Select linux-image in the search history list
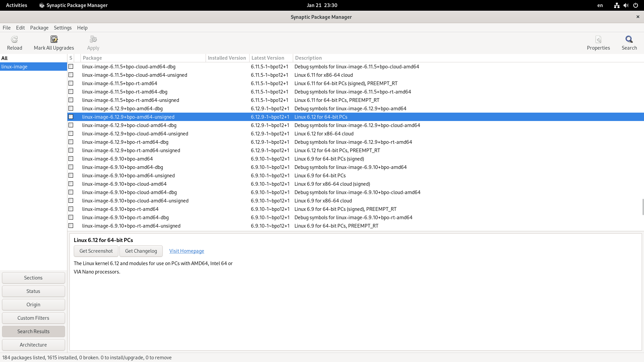The image size is (644, 362). [34, 66]
